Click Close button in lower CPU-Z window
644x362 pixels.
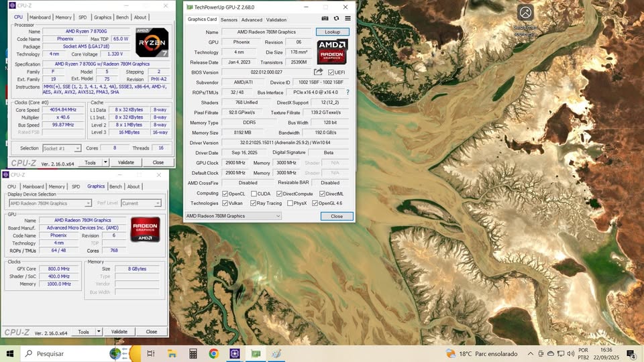coord(152,332)
